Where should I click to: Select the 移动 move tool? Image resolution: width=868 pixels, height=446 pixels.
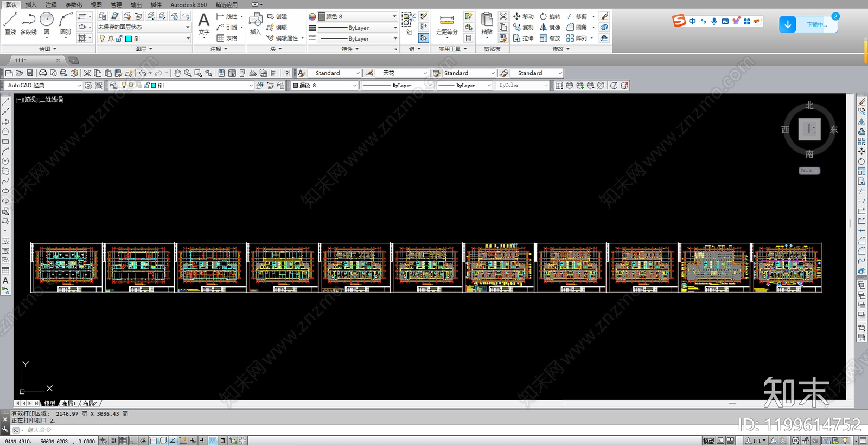coord(524,16)
